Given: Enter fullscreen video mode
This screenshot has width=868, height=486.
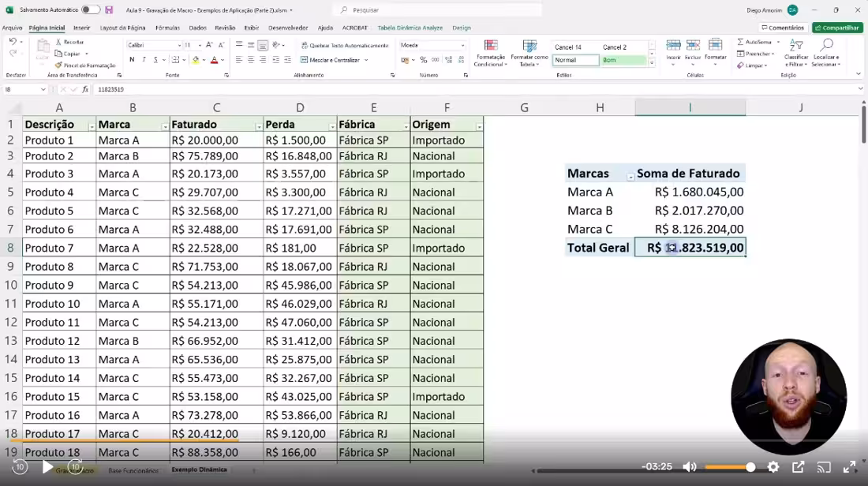Looking at the screenshot, I should (849, 467).
